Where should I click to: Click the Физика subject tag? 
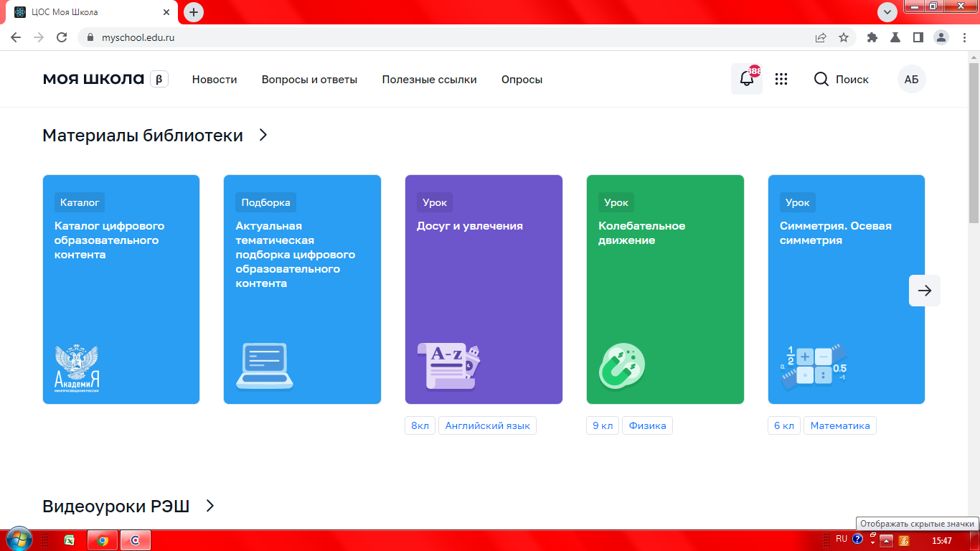(647, 425)
